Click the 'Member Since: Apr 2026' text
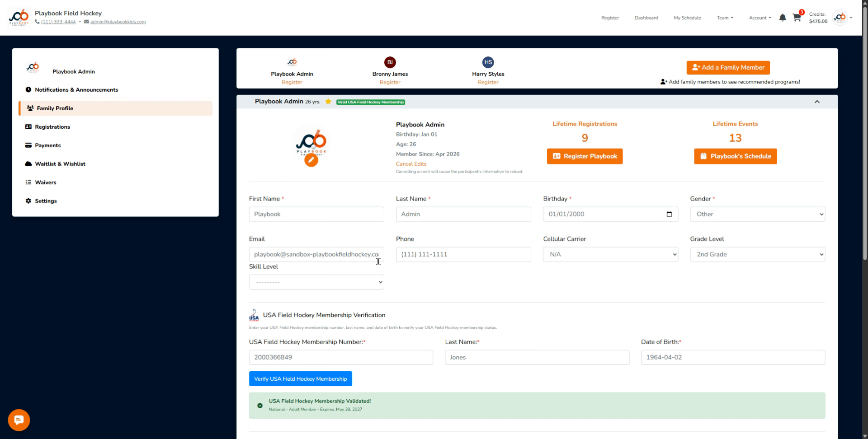Viewport: 868px width, 439px height. pyautogui.click(x=428, y=154)
